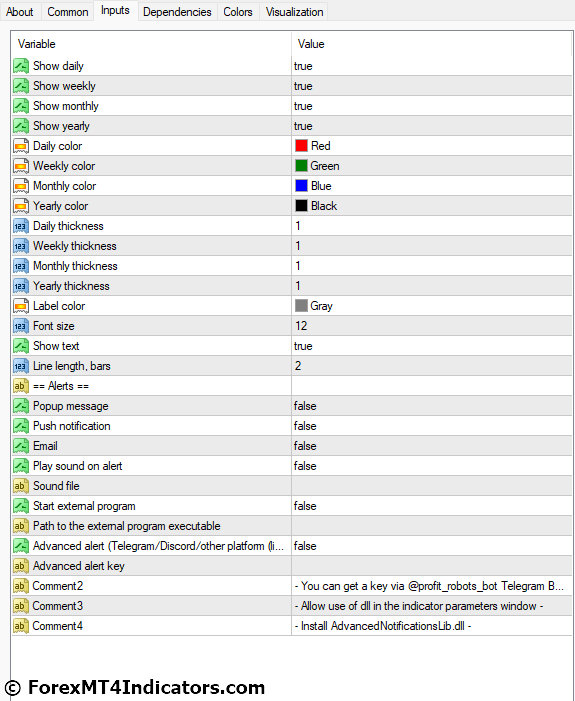This screenshot has width=575, height=701.
Task: Open the Label color Gray value dropdown
Action: point(432,306)
